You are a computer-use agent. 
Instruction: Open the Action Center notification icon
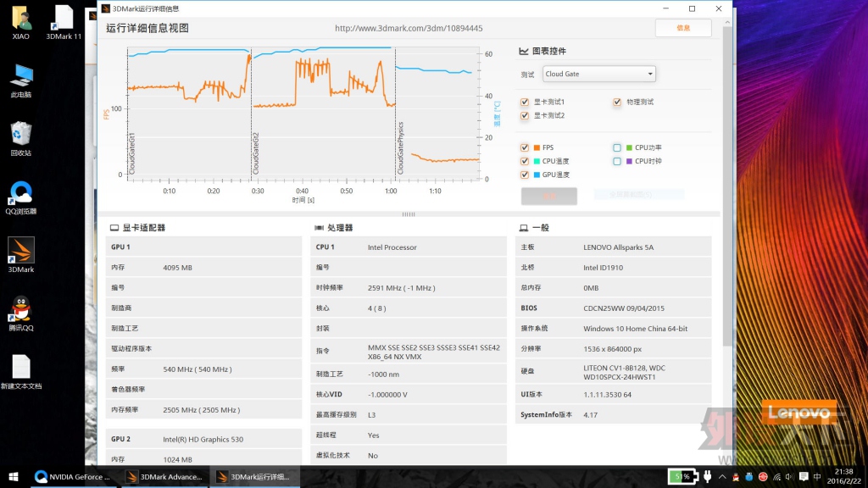pyautogui.click(x=804, y=477)
